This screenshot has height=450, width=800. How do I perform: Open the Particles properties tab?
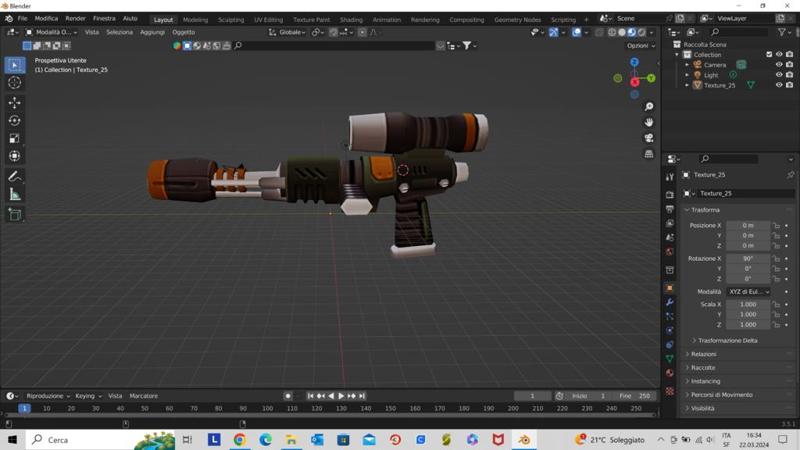[x=670, y=316]
